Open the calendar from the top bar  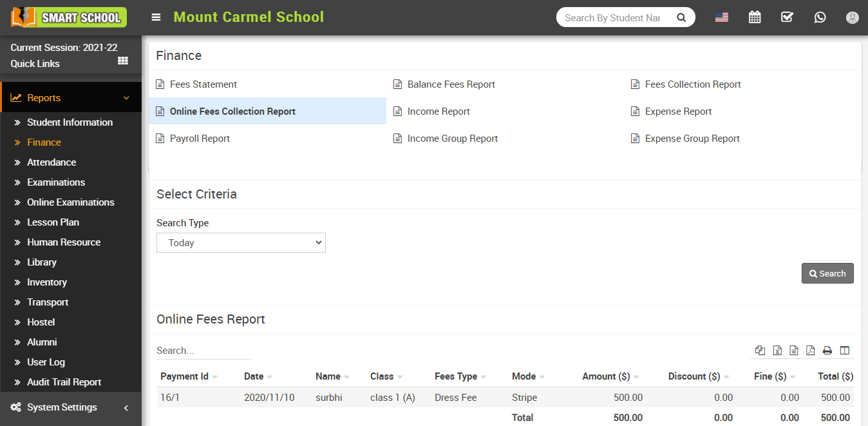[755, 17]
